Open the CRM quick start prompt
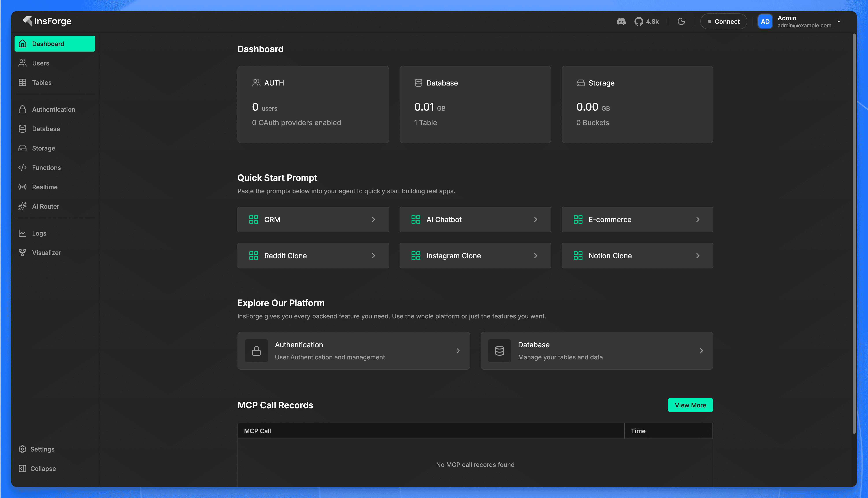Screen dimensions: 868x498 pyautogui.click(x=313, y=219)
